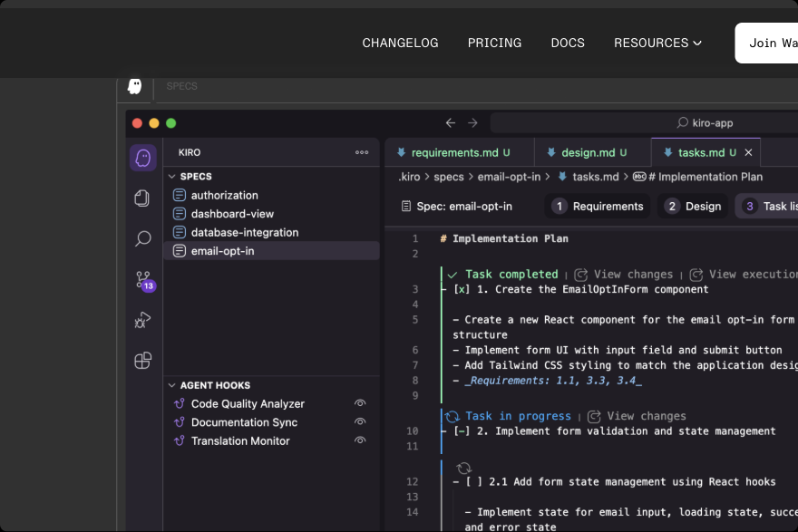
Task: Click the white ghost logo above the window
Action: point(135,86)
